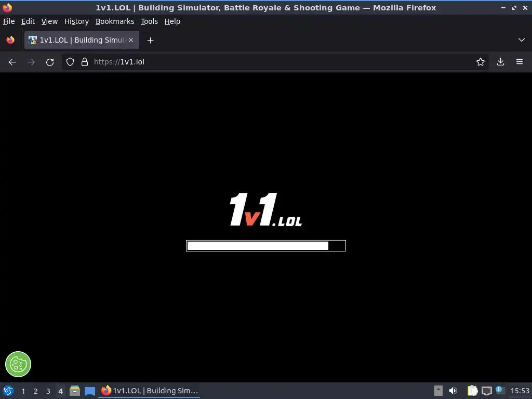Reload the current page
This screenshot has height=399, width=532.
(x=50, y=62)
